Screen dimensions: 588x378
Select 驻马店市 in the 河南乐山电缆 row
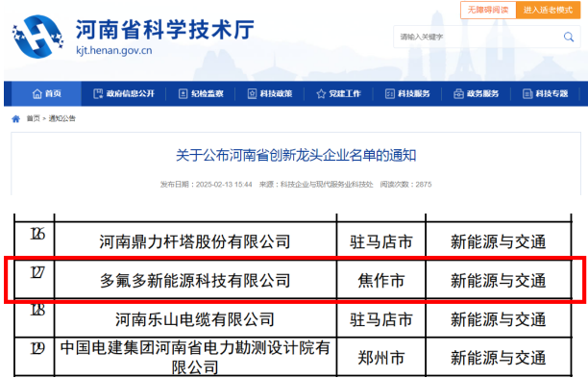click(x=381, y=319)
